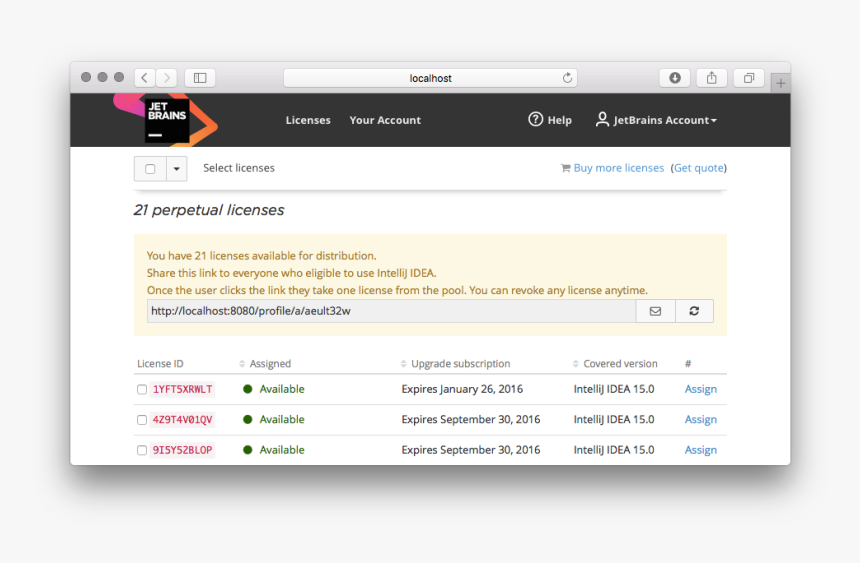Viewport: 860px width, 563px height.
Task: Click the user profile icon beside JetBrains Account
Action: coord(602,119)
